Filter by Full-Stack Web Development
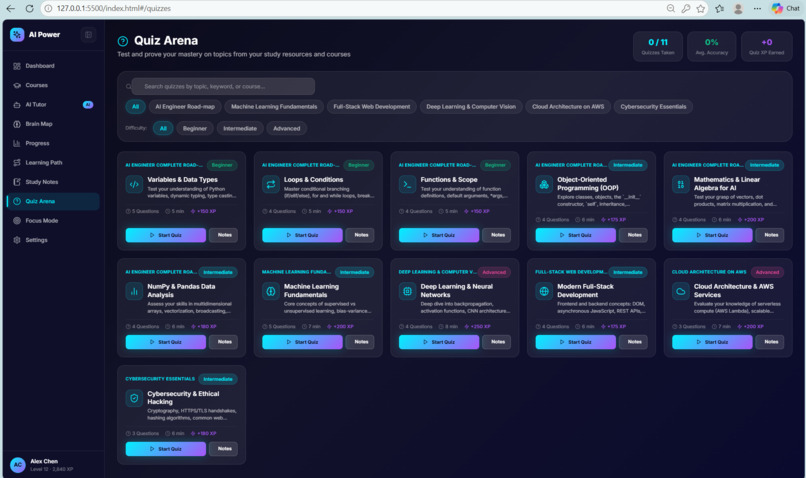The width and height of the screenshot is (806, 478). coord(372,107)
